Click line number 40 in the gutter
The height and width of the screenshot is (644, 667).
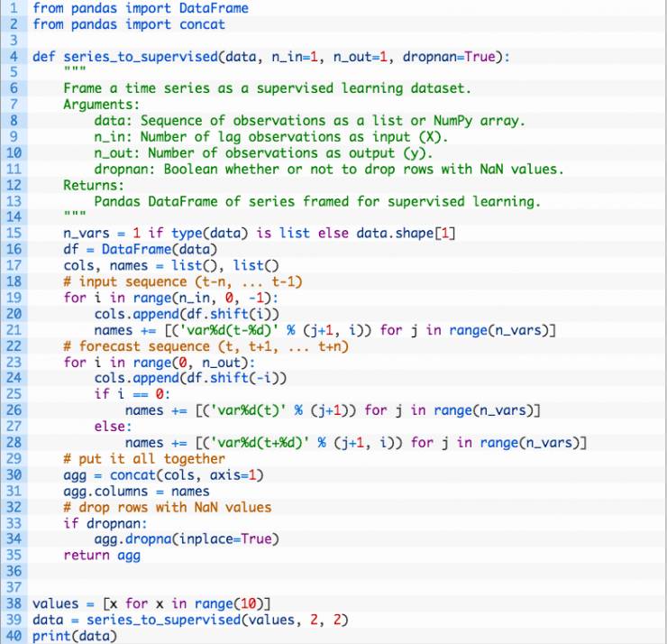pyautogui.click(x=14, y=636)
